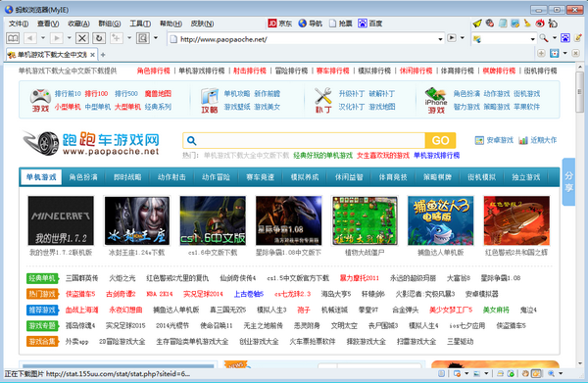Toggle the image display icon in status bar

476,373
